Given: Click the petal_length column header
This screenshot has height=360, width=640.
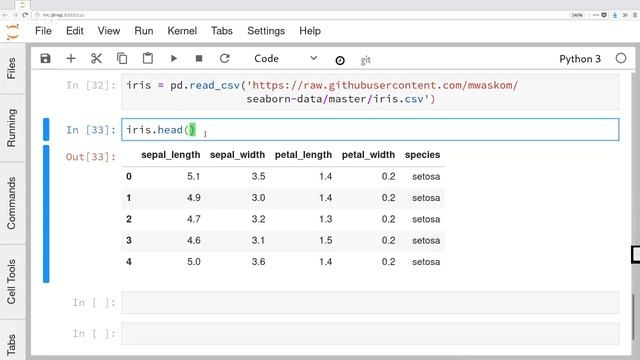Looking at the screenshot, I should point(303,155).
